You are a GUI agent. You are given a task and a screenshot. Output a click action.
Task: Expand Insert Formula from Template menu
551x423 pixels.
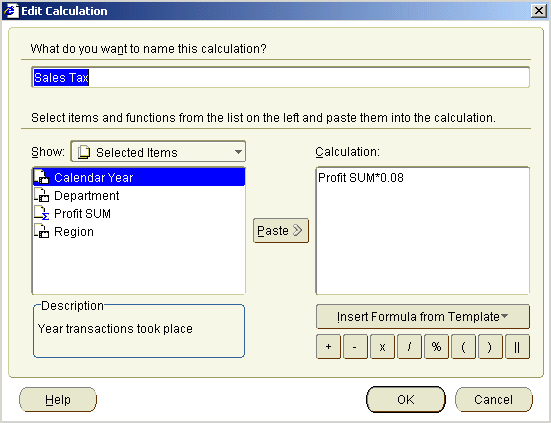pos(423,317)
